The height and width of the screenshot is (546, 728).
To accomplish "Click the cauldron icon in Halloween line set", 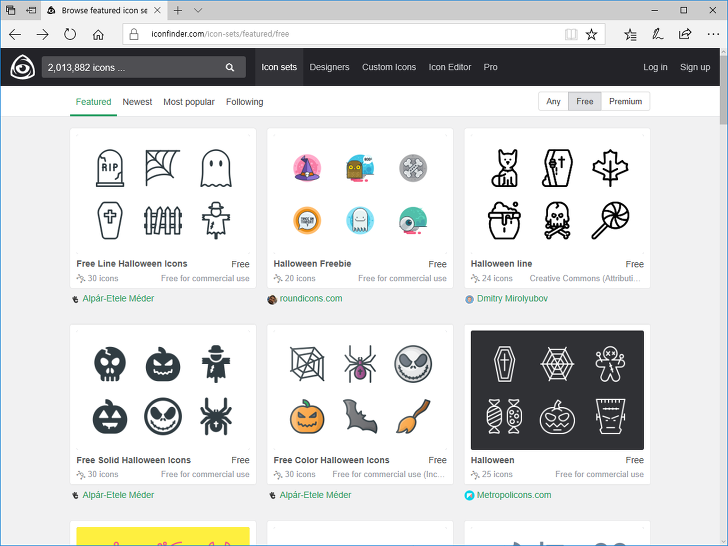I will pyautogui.click(x=505, y=221).
